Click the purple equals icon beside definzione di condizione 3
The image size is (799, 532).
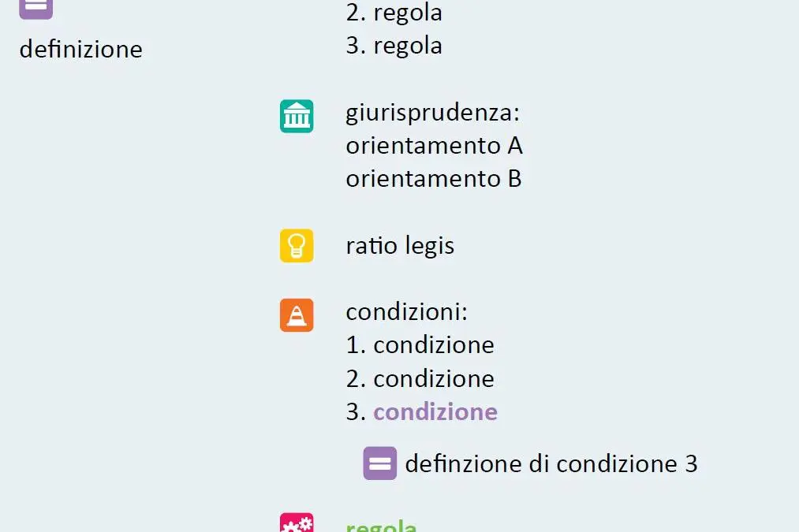379,463
